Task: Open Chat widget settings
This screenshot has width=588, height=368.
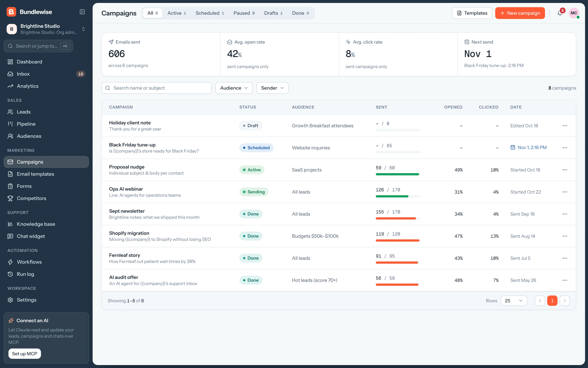Action: 46,236
